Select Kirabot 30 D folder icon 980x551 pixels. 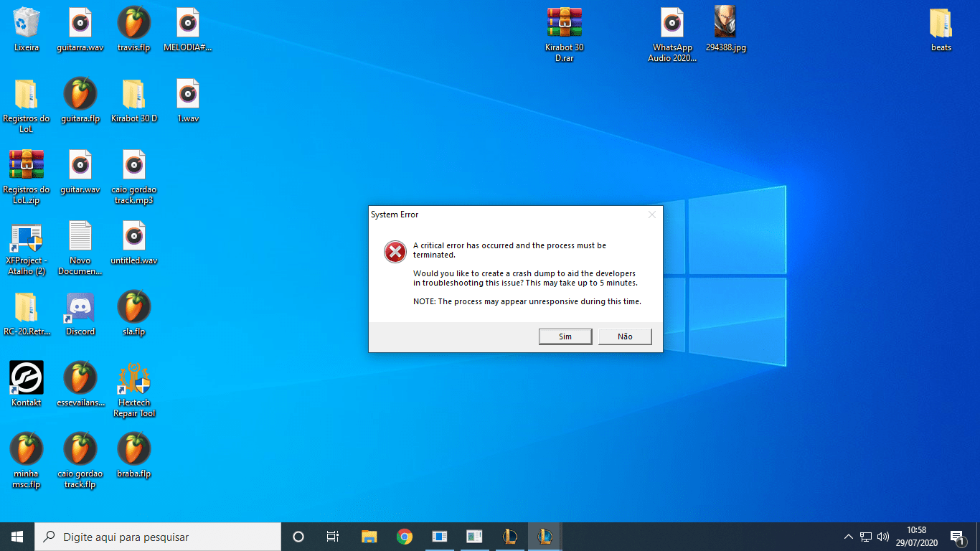(134, 100)
